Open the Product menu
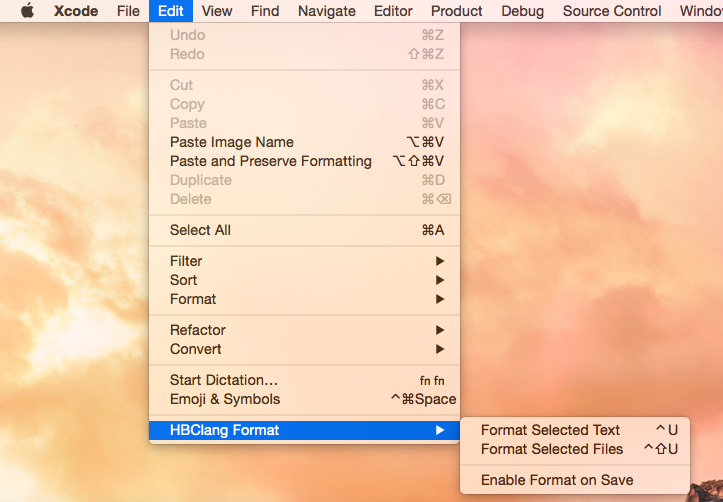Image resolution: width=723 pixels, height=502 pixels. 456,11
